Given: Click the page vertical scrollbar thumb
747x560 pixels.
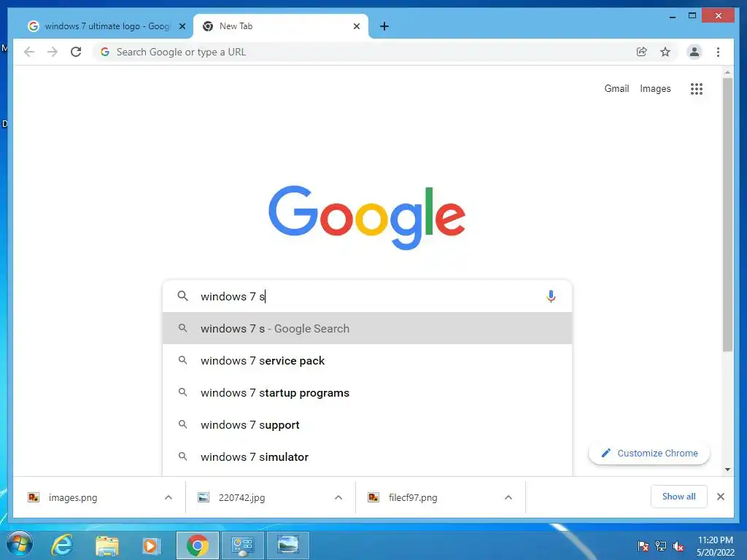Looking at the screenshot, I should pyautogui.click(x=727, y=214).
